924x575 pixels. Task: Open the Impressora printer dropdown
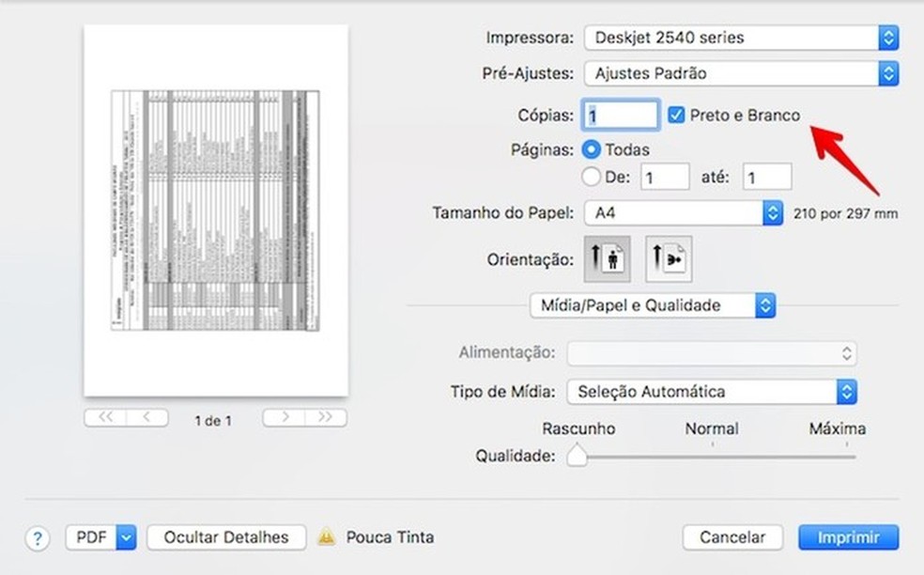(x=741, y=39)
